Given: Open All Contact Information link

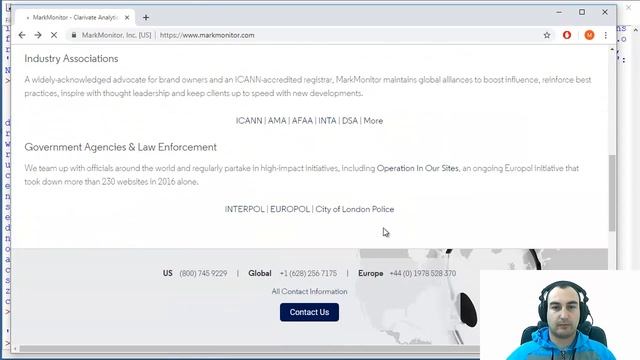Looking at the screenshot, I should 309,291.
